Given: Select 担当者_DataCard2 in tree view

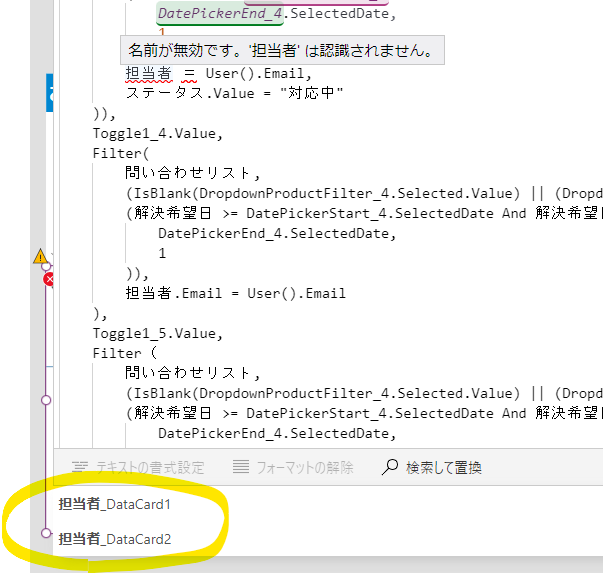Looking at the screenshot, I should coord(115,539).
